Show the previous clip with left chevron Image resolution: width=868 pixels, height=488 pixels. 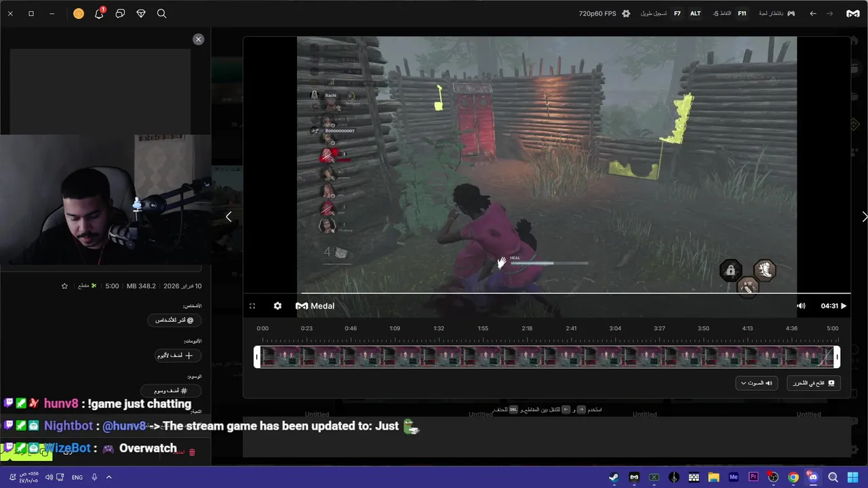click(229, 217)
